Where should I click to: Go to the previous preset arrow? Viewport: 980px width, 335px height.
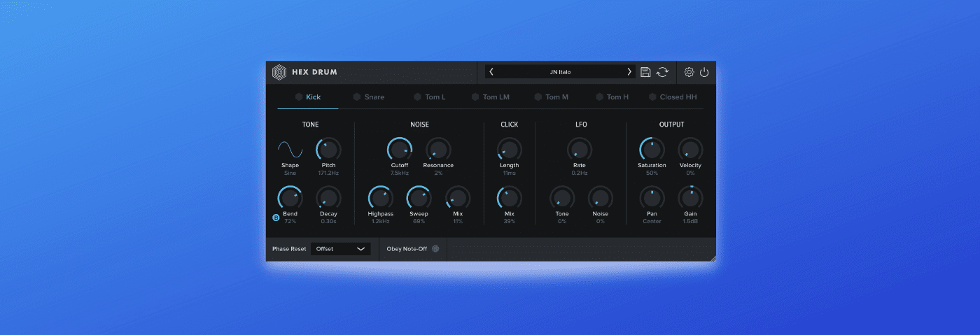[x=491, y=72]
